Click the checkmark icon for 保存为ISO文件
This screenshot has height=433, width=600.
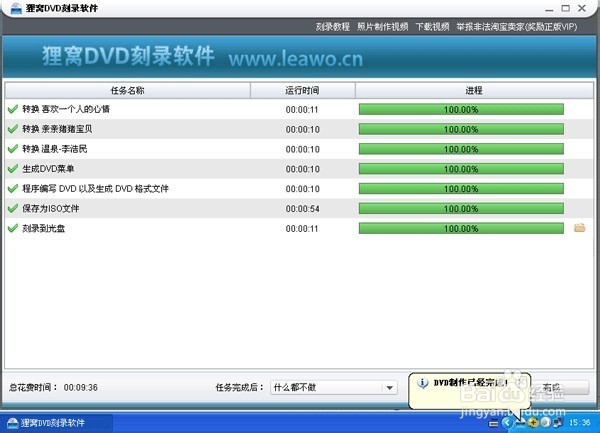click(x=13, y=208)
